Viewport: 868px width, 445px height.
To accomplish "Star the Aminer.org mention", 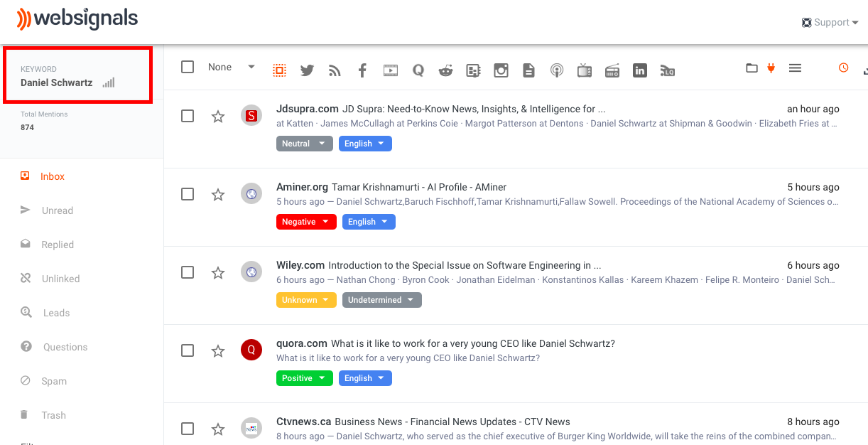I will click(218, 194).
